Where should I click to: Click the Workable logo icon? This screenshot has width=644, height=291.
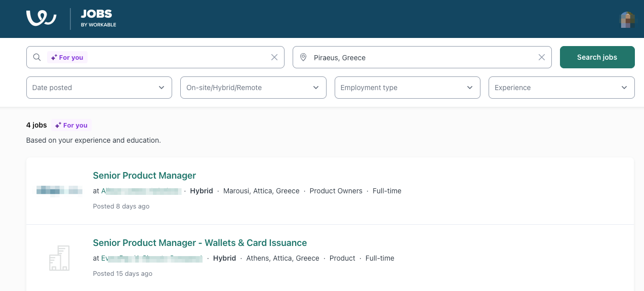(41, 19)
